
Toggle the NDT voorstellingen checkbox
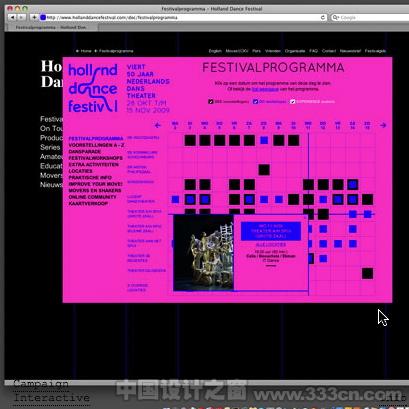211,102
